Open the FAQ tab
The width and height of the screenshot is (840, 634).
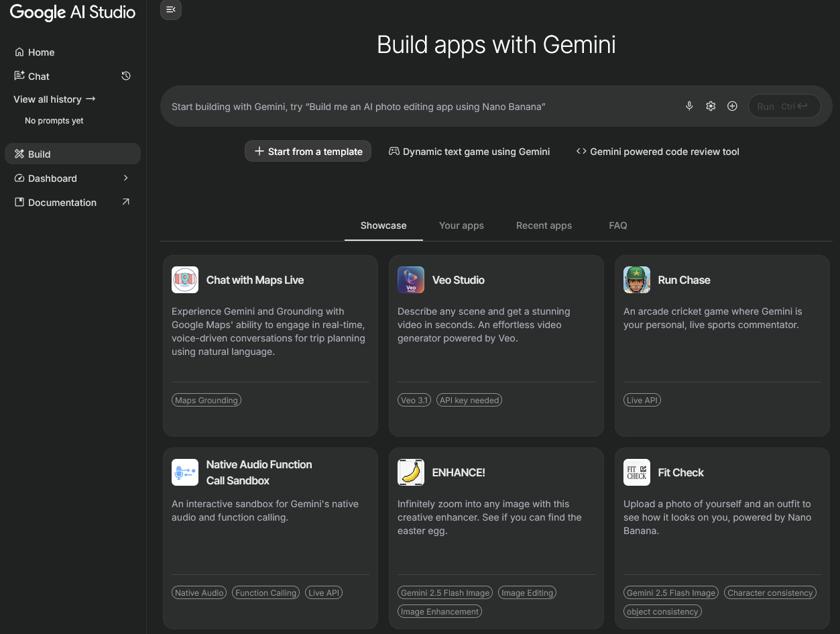pyautogui.click(x=618, y=225)
